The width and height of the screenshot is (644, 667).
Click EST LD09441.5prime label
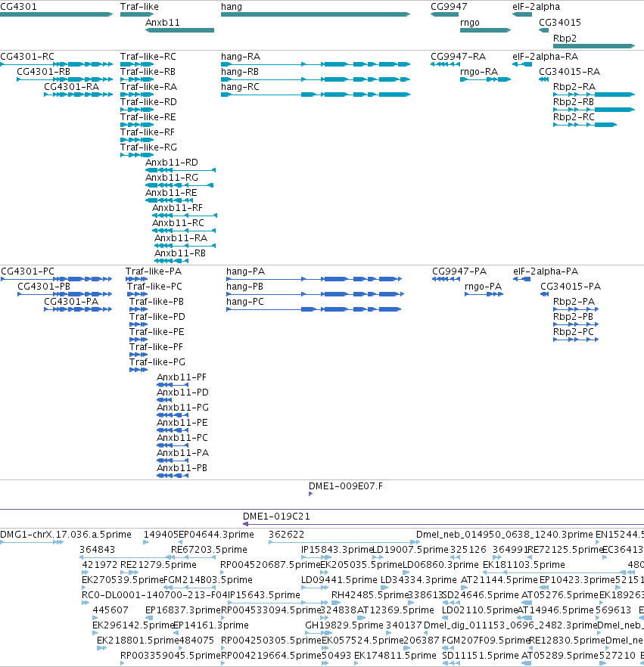click(x=339, y=580)
